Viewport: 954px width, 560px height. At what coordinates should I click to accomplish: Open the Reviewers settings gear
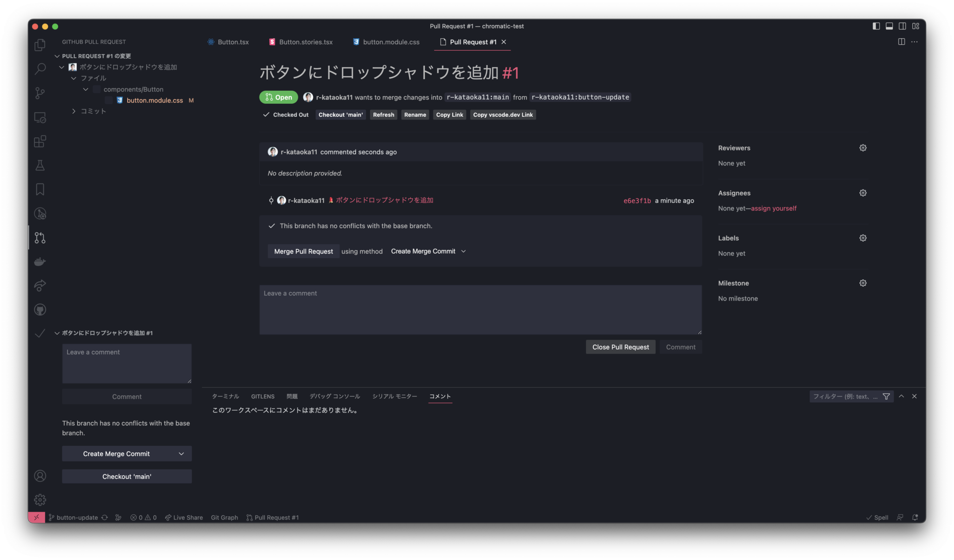[862, 148]
